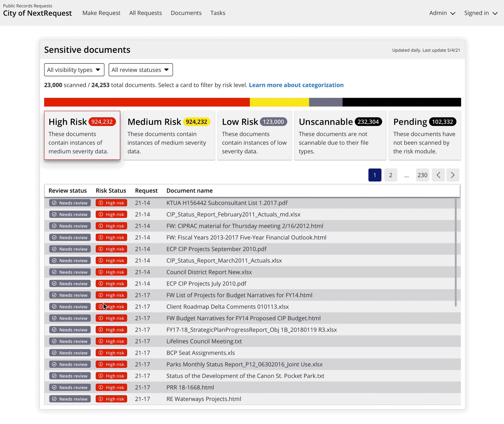The height and width of the screenshot is (424, 504).
Task: Expand the All review statuses dropdown
Action: tap(141, 69)
